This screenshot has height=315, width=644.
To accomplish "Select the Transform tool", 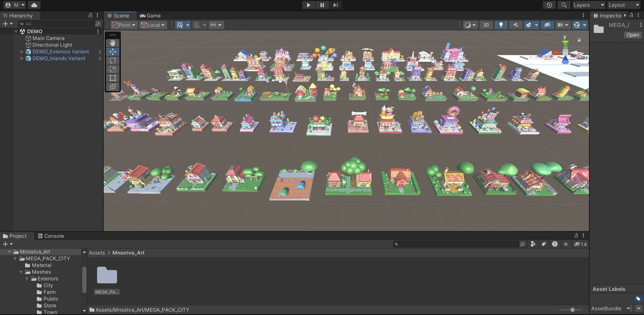I will point(113,87).
